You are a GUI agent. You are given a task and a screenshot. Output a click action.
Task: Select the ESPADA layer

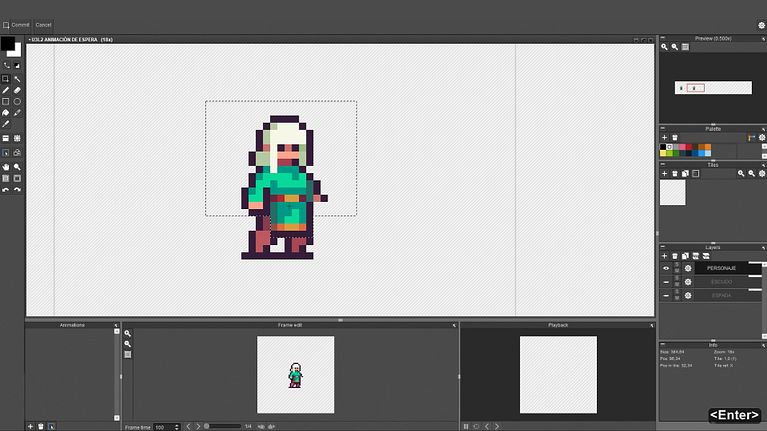pyautogui.click(x=720, y=296)
